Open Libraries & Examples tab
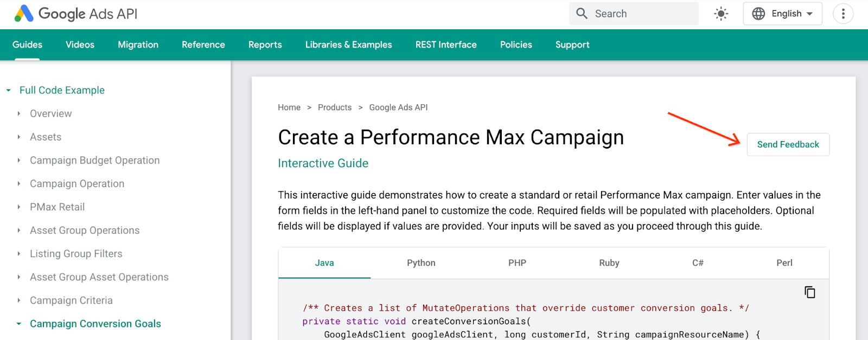The width and height of the screenshot is (868, 340). click(x=349, y=44)
